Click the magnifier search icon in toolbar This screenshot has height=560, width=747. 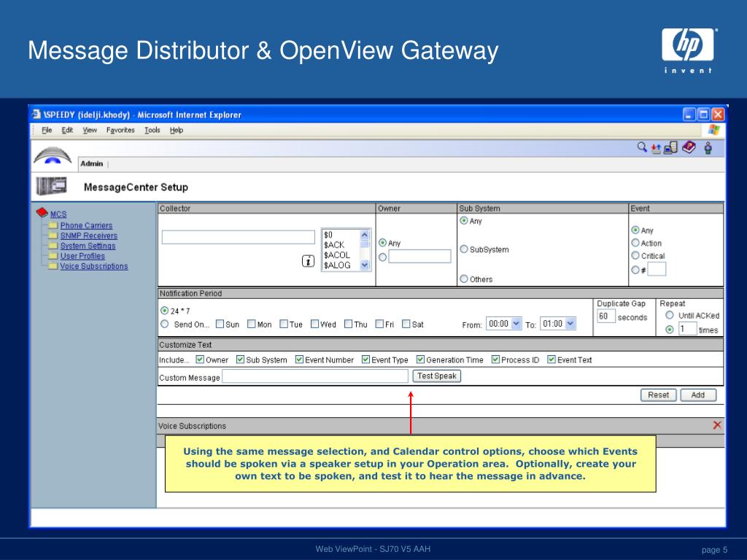tap(642, 147)
